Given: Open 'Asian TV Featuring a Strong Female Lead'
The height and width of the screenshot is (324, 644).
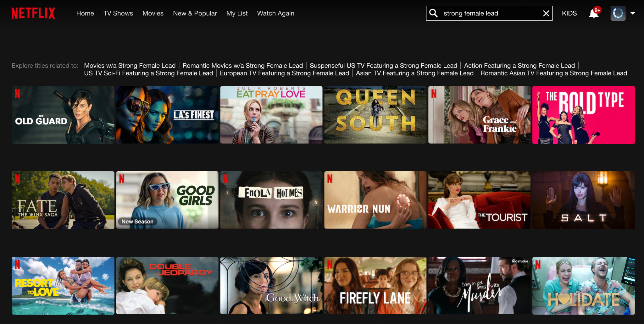Looking at the screenshot, I should click(x=415, y=73).
